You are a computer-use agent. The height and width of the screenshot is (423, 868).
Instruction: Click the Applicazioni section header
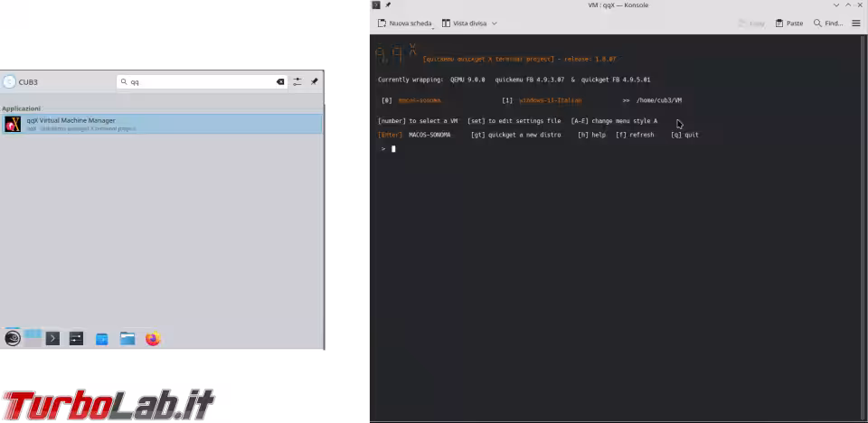tap(21, 108)
